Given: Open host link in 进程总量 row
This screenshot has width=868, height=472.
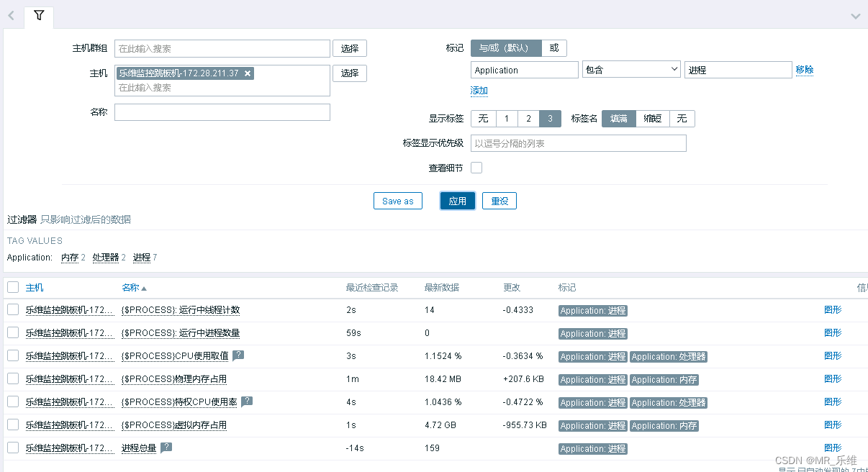Looking at the screenshot, I should tap(70, 448).
